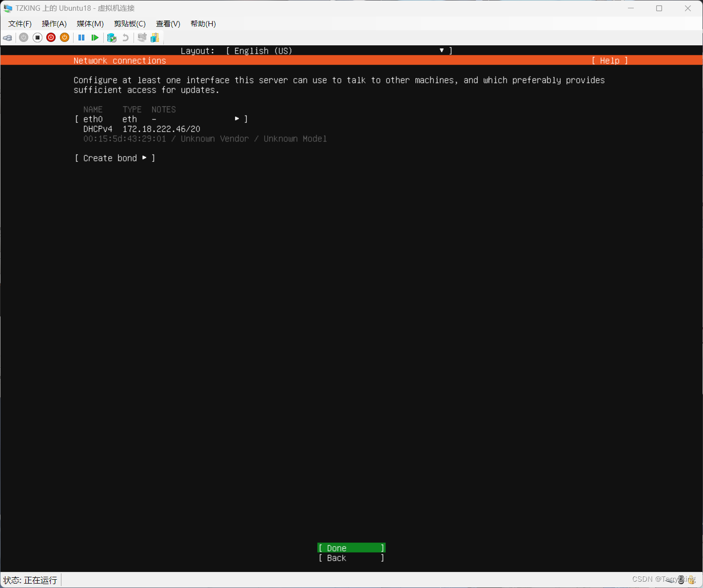Click the MAC address 00:15:5d:43:29:01 line
The height and width of the screenshot is (588, 703).
(x=205, y=138)
